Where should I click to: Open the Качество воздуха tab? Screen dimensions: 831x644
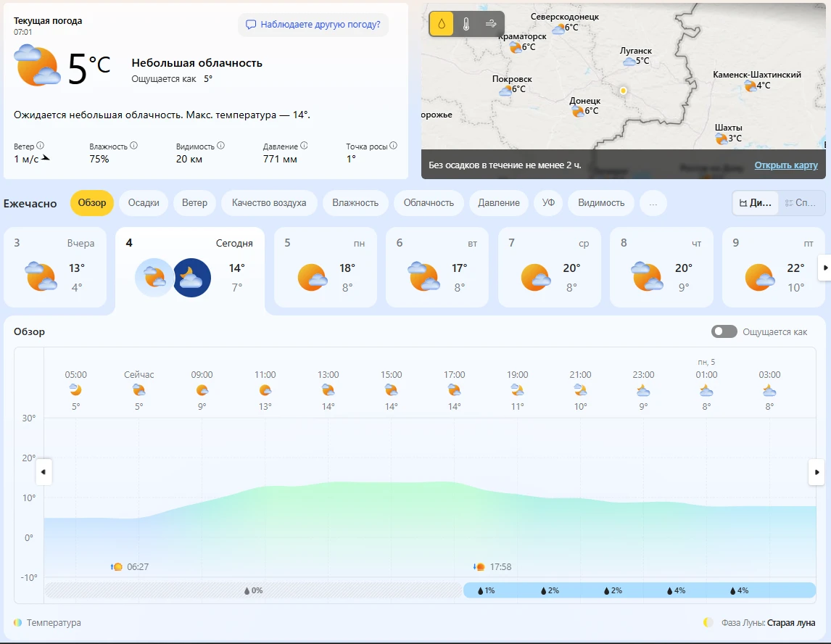pyautogui.click(x=269, y=203)
